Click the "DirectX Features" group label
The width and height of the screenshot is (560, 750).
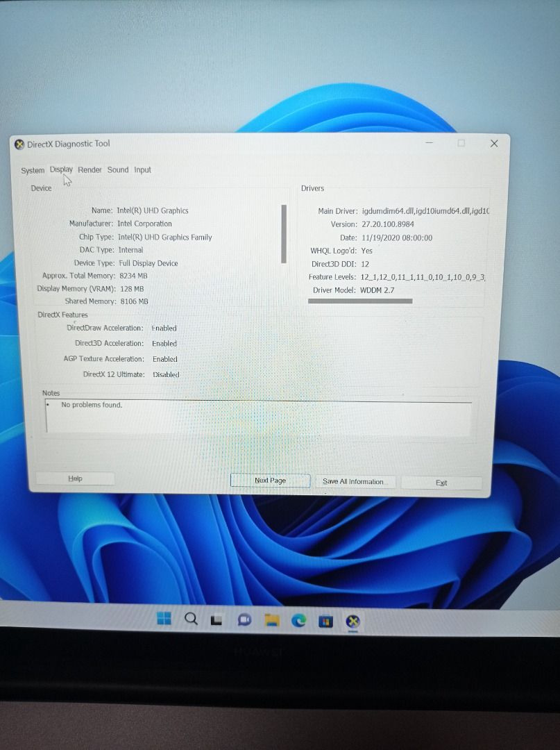(62, 315)
